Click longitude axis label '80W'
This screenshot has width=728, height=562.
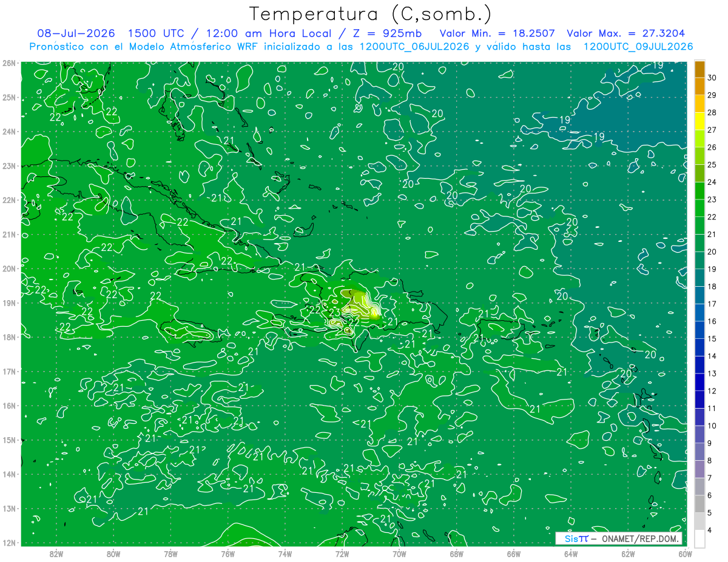113,554
